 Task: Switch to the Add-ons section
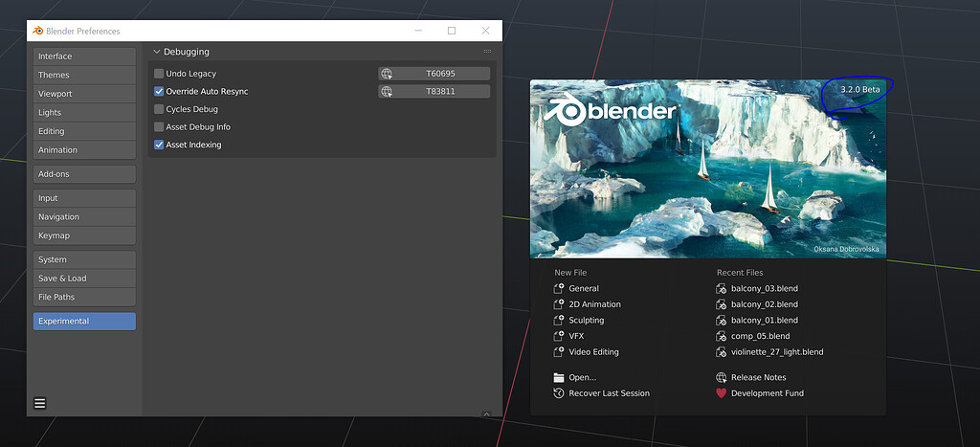click(x=84, y=174)
